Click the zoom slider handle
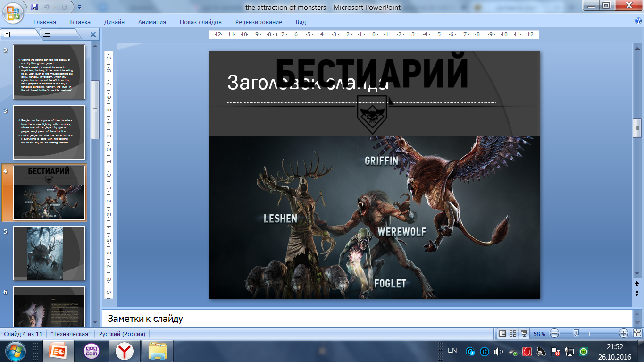Image resolution: width=644 pixels, height=362 pixels. point(576,334)
